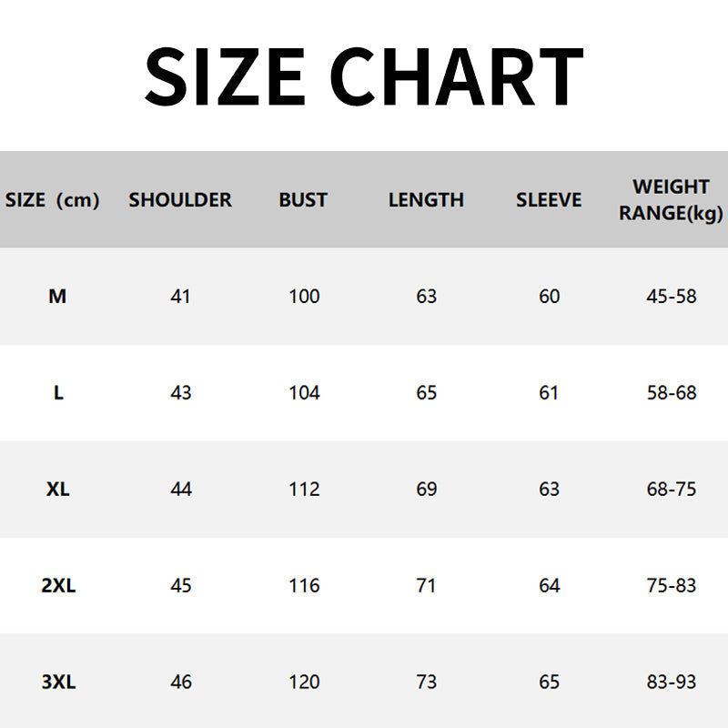Click the WEIGHT RANGE(kg) column header
Viewport: 728px width, 728px height.
point(671,200)
